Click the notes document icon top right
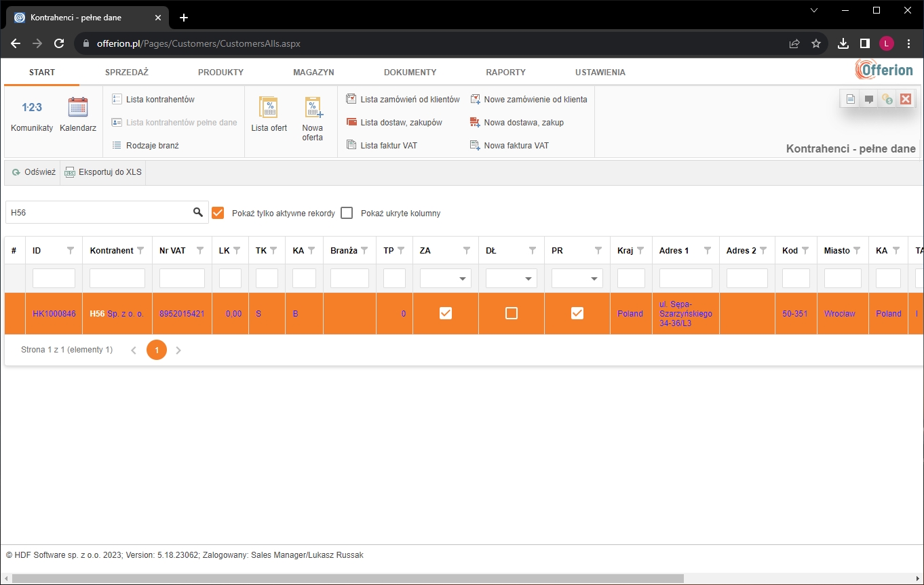 [850, 98]
